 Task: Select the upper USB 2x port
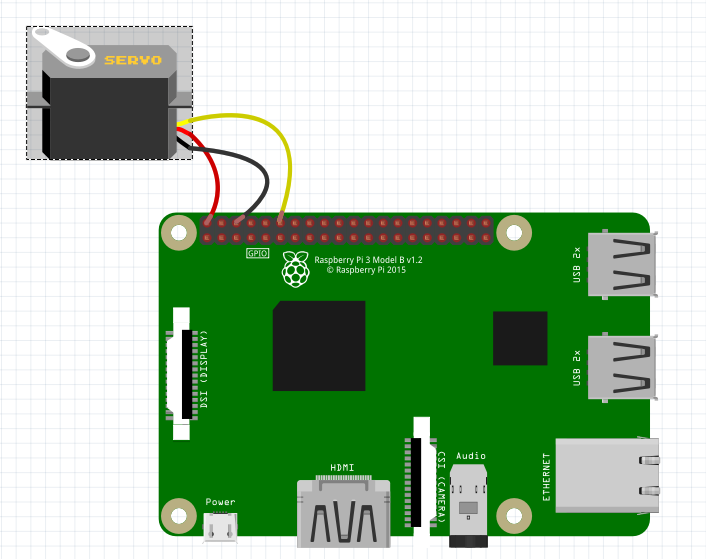point(622,265)
